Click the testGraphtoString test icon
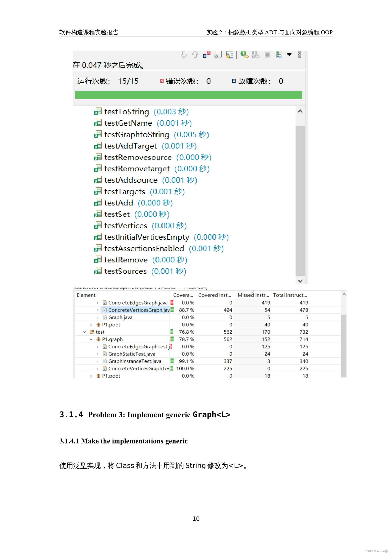The image size is (392, 555). 98,134
